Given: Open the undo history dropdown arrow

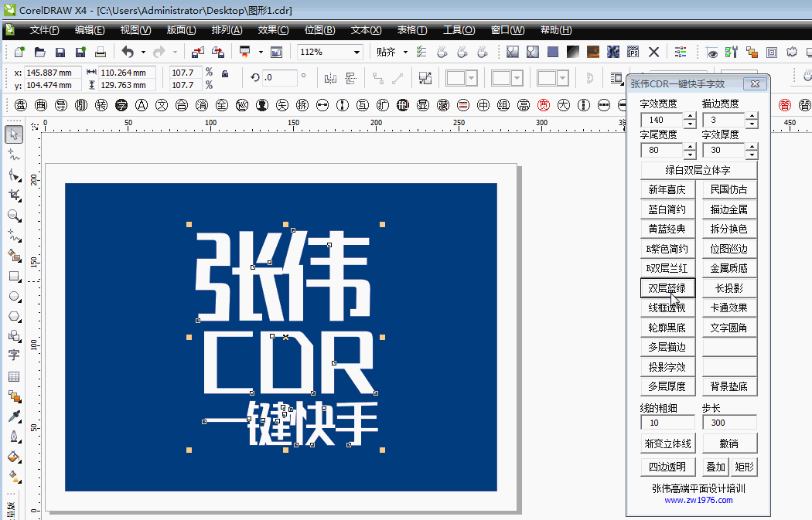Looking at the screenshot, I should tap(143, 53).
